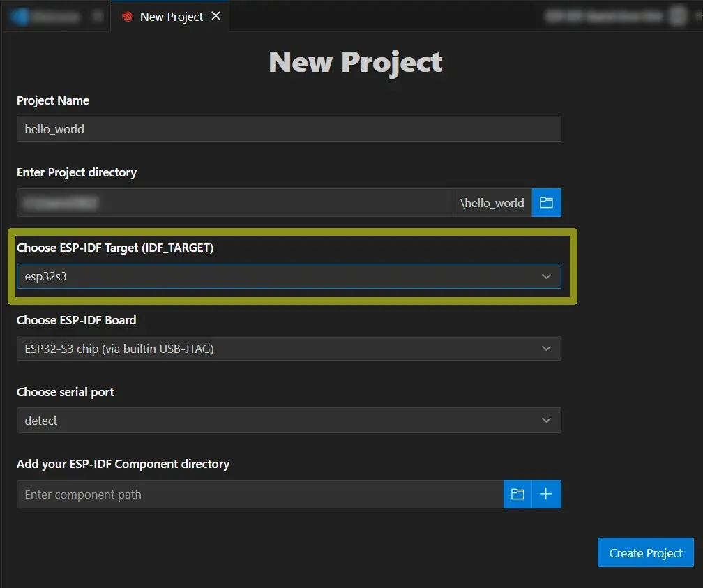Click the Espressif logo on New Project tab

point(127,17)
